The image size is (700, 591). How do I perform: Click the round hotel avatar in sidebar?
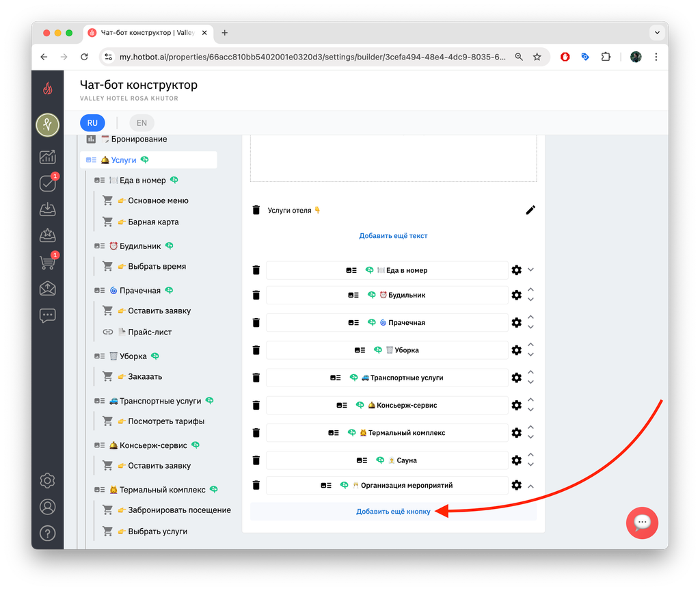(x=48, y=124)
